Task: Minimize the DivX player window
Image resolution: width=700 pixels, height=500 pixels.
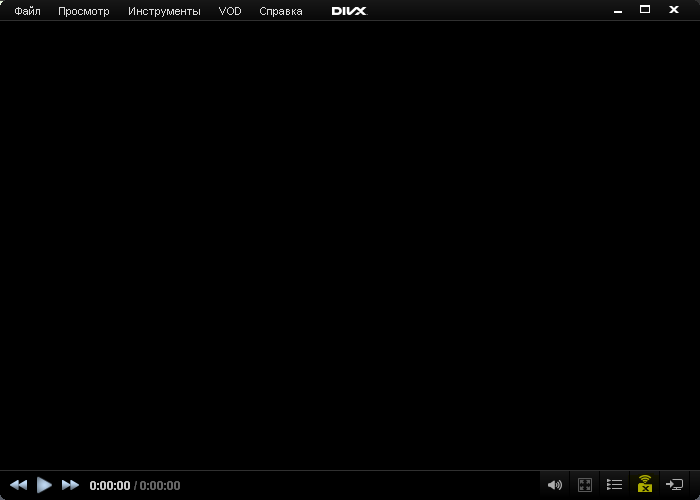Action: click(x=618, y=12)
